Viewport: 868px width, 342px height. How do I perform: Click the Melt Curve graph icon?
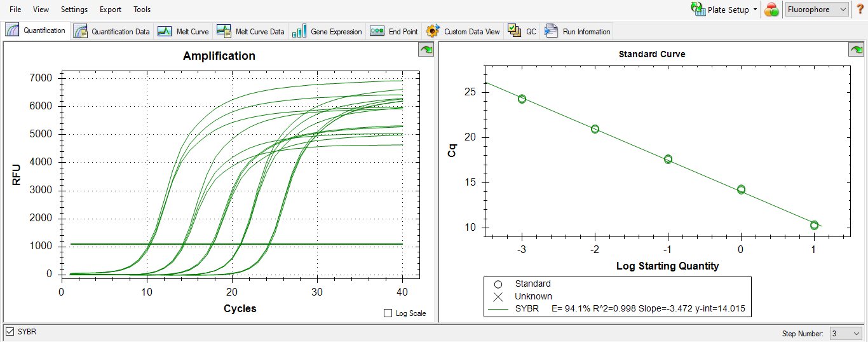tap(165, 31)
